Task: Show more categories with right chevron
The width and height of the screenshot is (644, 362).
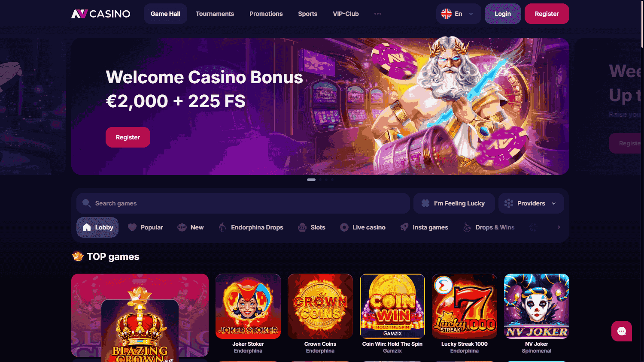Action: (x=559, y=227)
